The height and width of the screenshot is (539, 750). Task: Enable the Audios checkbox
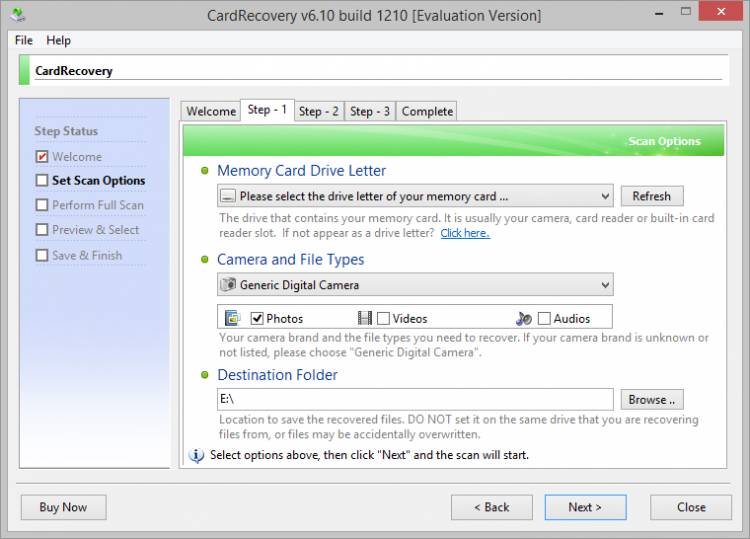(x=544, y=319)
